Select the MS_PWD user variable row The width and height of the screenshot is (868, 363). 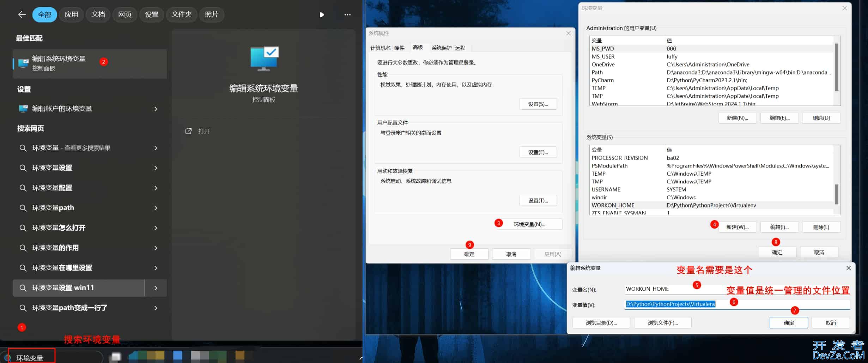click(711, 49)
